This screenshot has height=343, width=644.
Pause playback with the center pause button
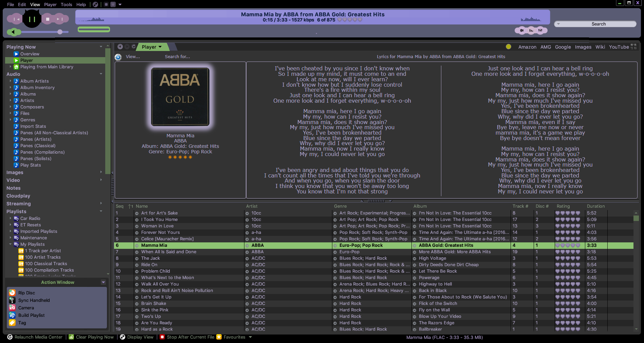pyautogui.click(x=32, y=19)
